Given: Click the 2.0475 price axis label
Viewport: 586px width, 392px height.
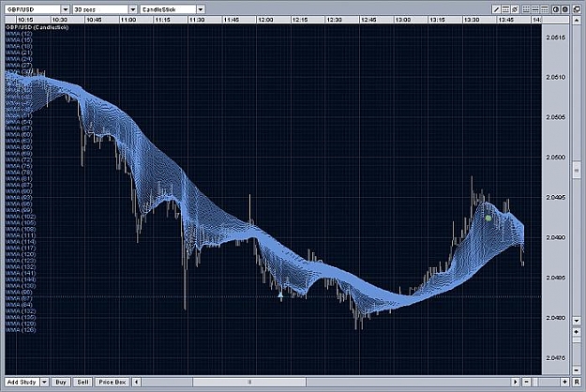Looking at the screenshot, I should (x=556, y=358).
